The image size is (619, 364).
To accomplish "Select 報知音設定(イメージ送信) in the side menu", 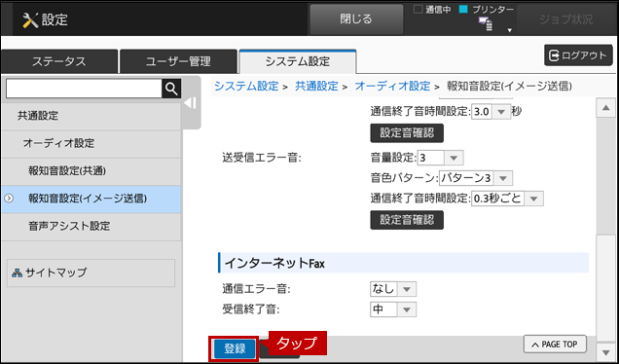I will [x=91, y=199].
